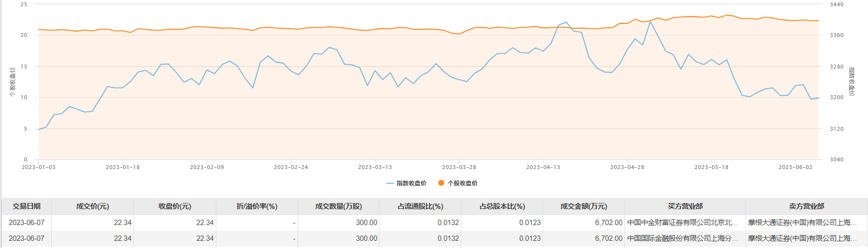The image size is (868, 248).
Task: Click the 成交价(元) column header
Action: 92,206
